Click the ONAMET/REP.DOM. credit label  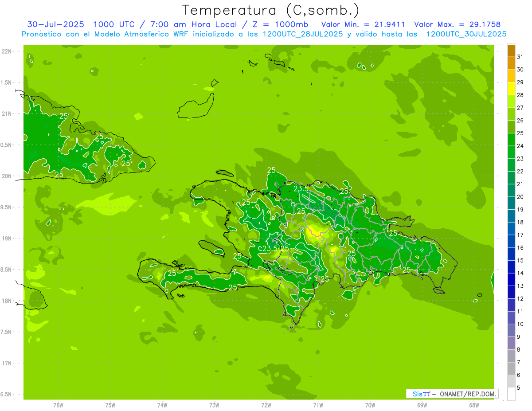(x=468, y=394)
